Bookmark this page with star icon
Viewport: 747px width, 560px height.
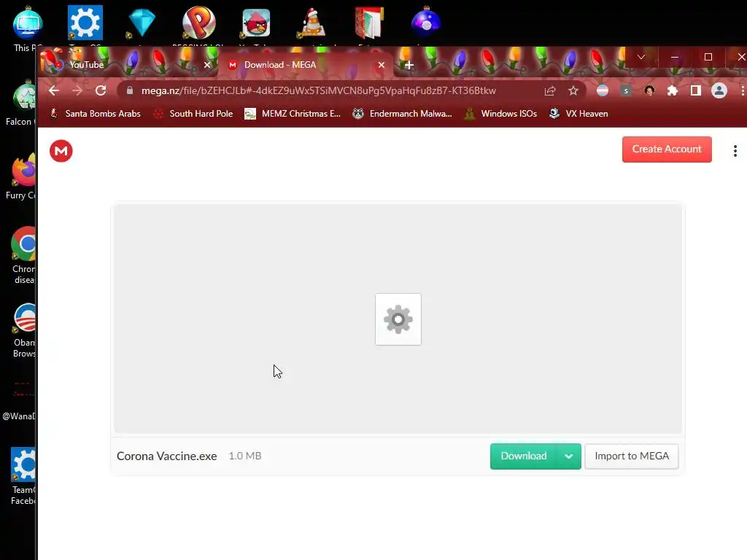pos(573,90)
